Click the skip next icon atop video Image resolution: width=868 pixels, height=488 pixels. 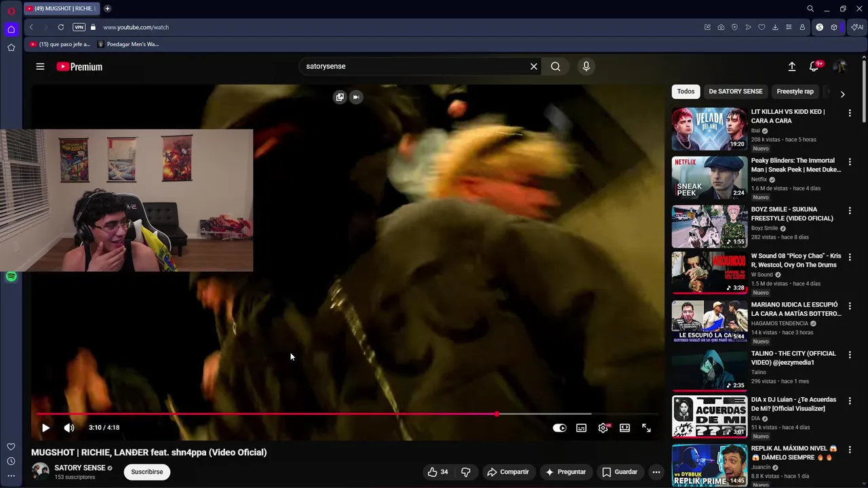[x=356, y=97]
